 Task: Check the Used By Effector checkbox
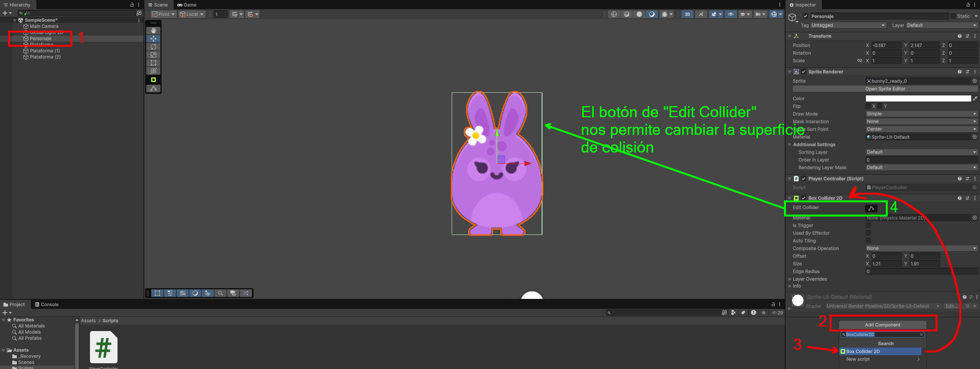point(868,233)
